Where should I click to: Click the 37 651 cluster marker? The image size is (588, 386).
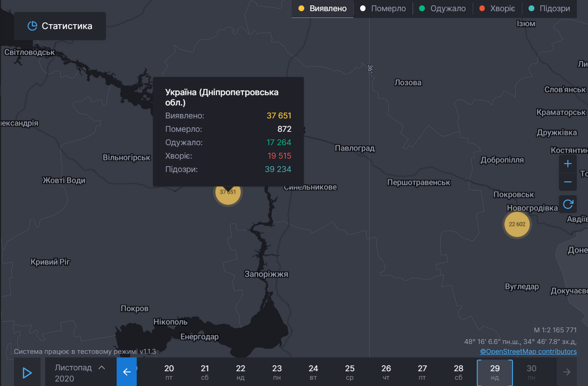[x=228, y=192]
